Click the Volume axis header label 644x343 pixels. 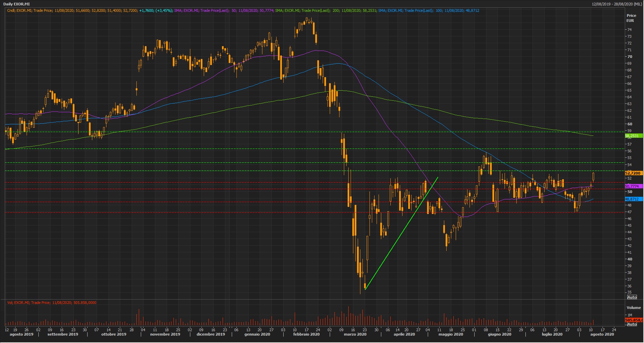coord(633,308)
